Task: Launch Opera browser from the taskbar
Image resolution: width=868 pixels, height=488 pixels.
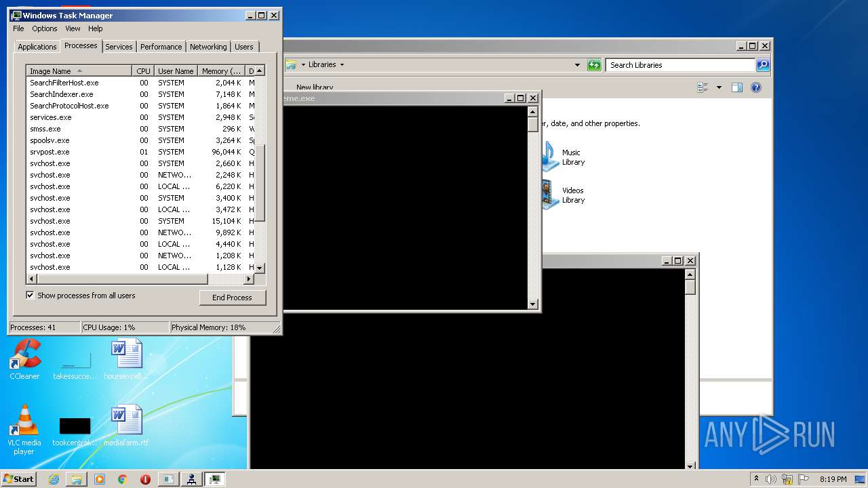Action: (145, 479)
